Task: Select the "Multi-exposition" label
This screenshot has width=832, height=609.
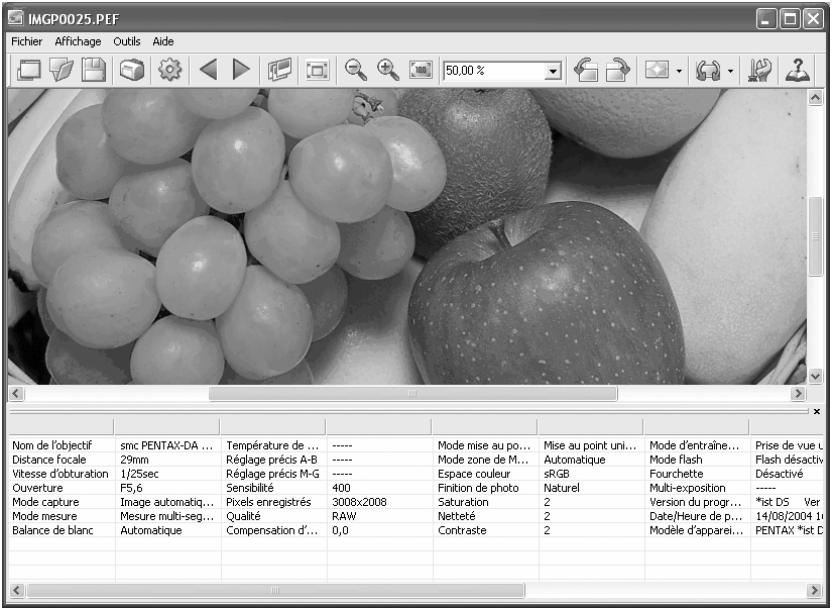Action: click(x=687, y=488)
